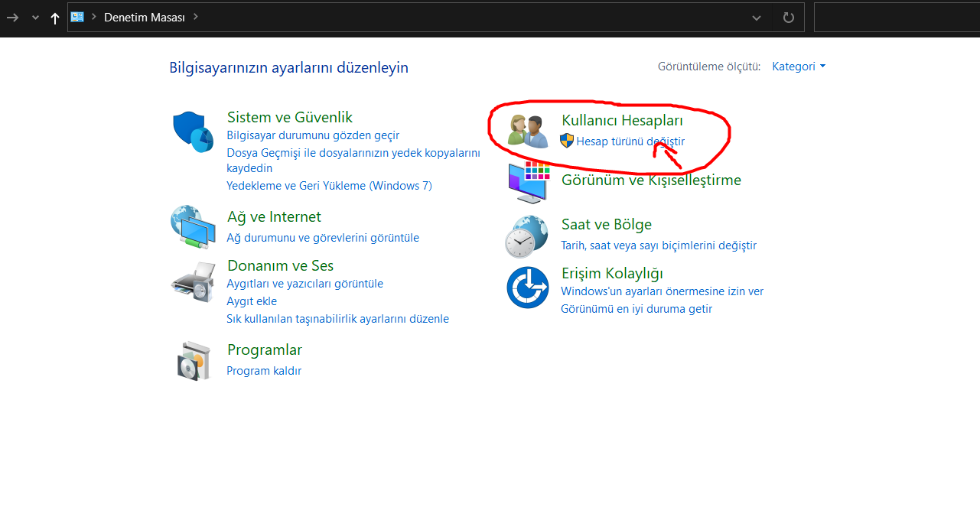
Task: Click the Erişim Kolaylığı blue circle icon
Action: point(528,288)
